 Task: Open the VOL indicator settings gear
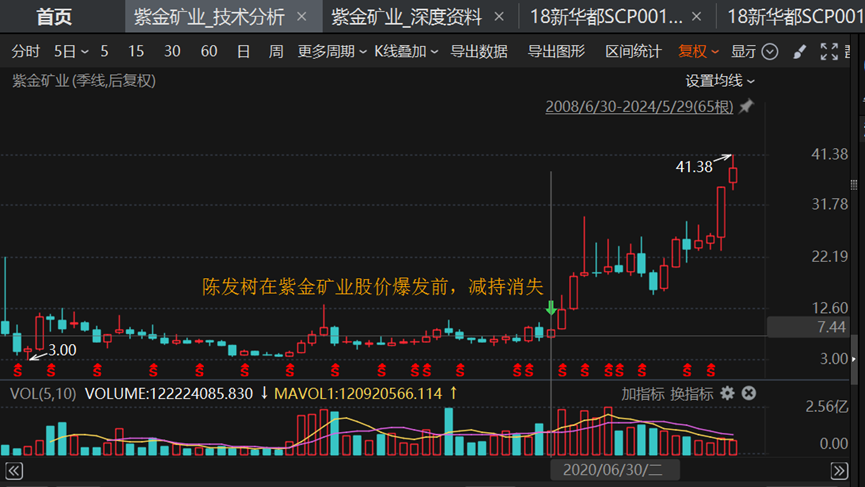728,393
